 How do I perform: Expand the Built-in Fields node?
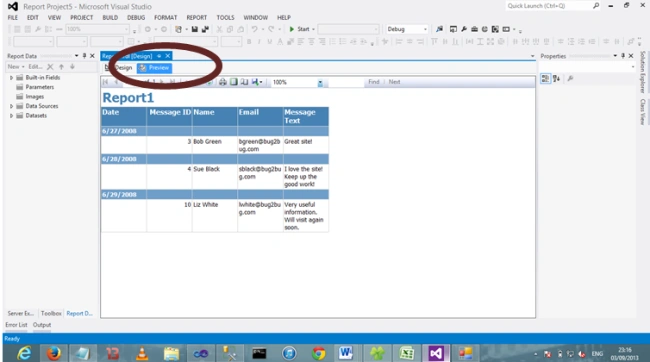[x=11, y=78]
